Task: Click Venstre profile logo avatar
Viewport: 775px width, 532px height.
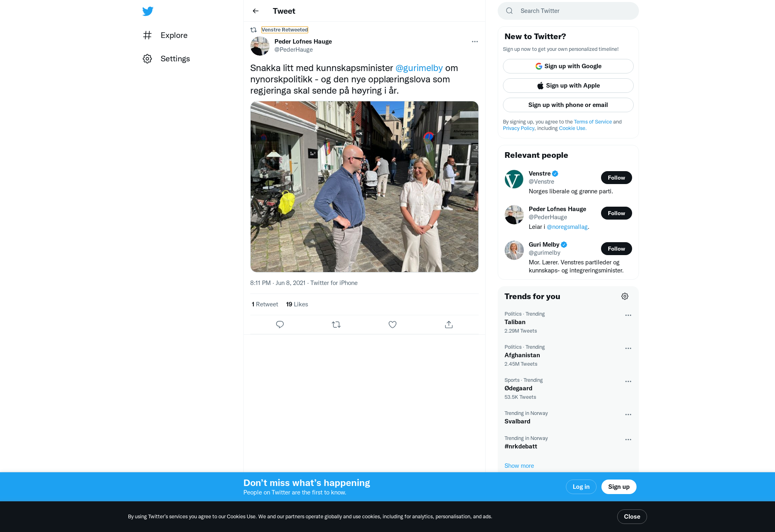Action: [514, 179]
